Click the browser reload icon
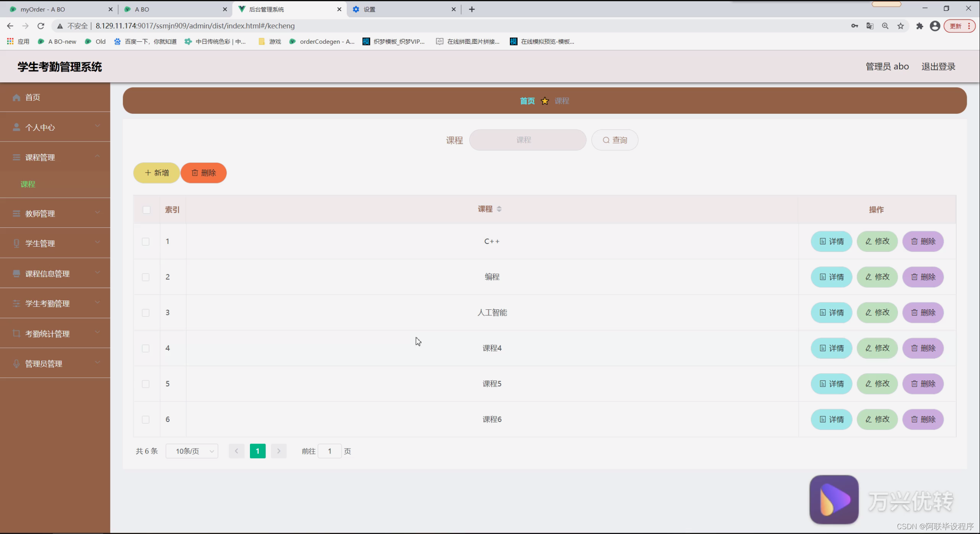 [x=41, y=26]
